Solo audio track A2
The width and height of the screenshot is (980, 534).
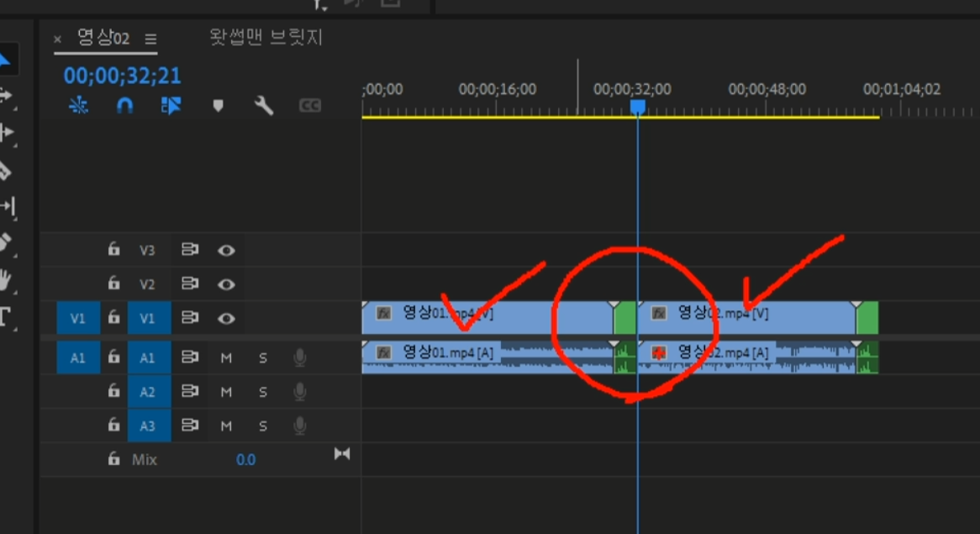263,392
